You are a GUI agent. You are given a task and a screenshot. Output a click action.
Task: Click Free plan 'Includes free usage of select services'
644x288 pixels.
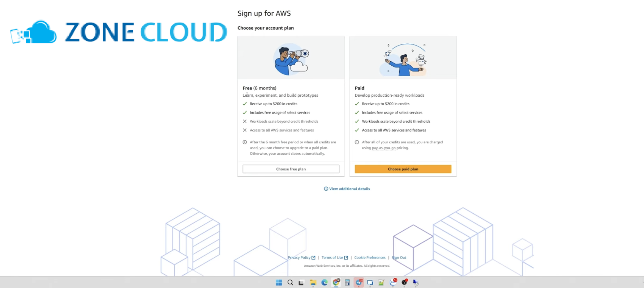[280, 113]
